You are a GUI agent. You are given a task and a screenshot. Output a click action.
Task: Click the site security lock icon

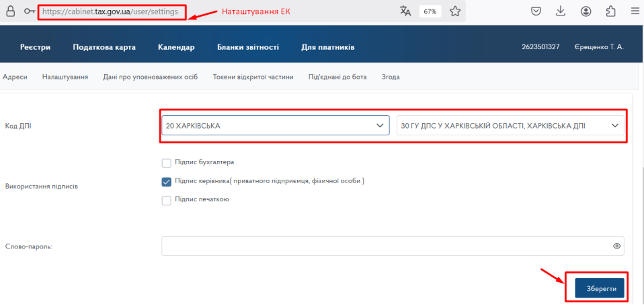tap(11, 11)
